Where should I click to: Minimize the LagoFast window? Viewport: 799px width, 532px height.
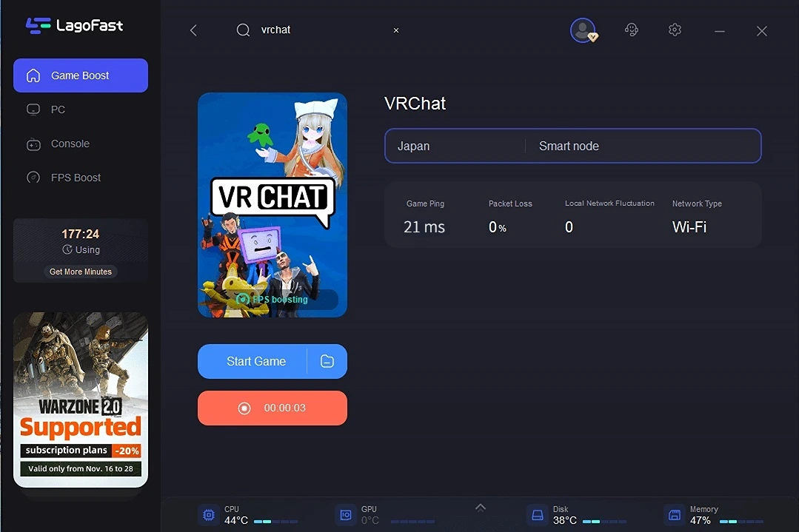pyautogui.click(x=720, y=32)
